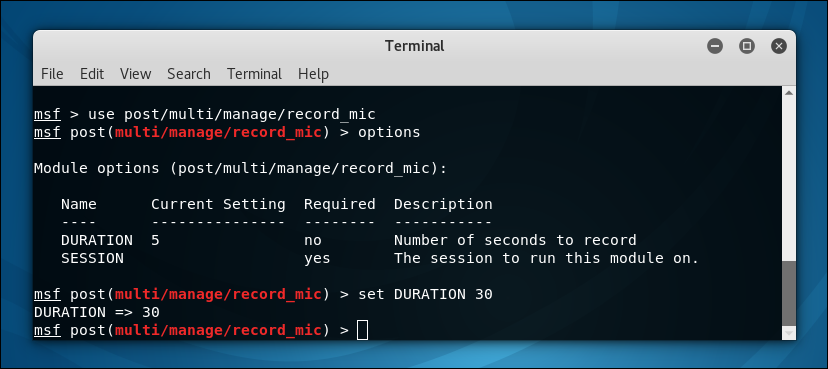Close the Terminal window
The height and width of the screenshot is (369, 828).
[x=779, y=46]
